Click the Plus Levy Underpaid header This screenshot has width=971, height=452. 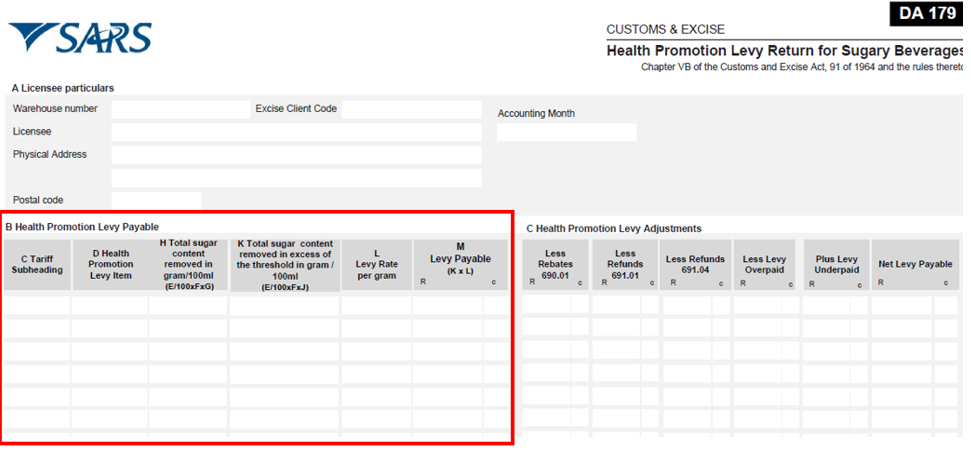pyautogui.click(x=836, y=265)
